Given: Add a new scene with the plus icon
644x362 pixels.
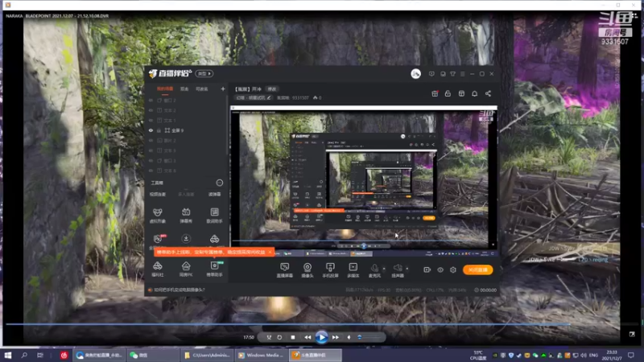Looking at the screenshot, I should [x=223, y=88].
